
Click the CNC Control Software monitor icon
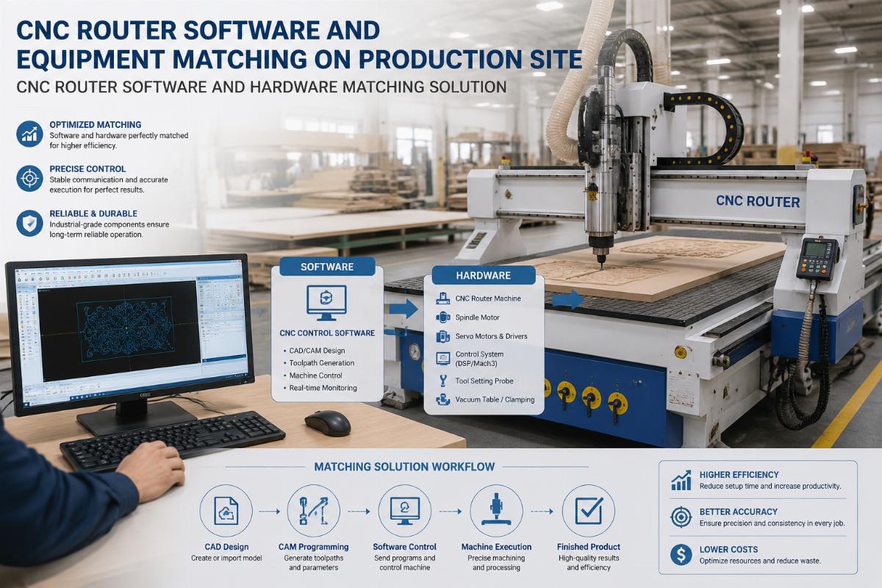(327, 303)
